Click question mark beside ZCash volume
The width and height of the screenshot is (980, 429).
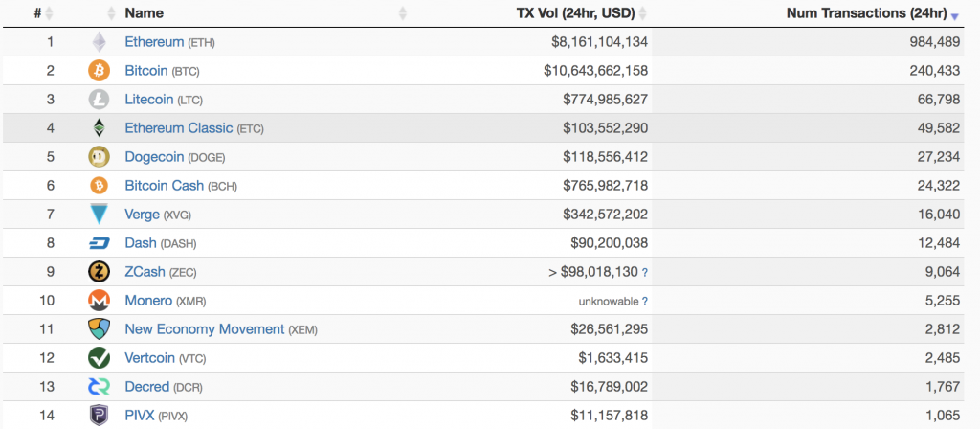pos(644,272)
